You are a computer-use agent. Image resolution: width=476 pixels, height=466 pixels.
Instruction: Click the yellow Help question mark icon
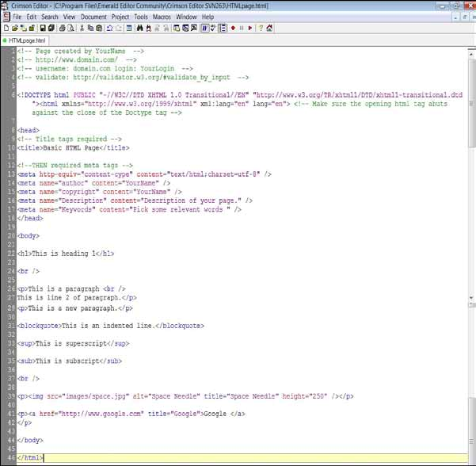(260, 28)
